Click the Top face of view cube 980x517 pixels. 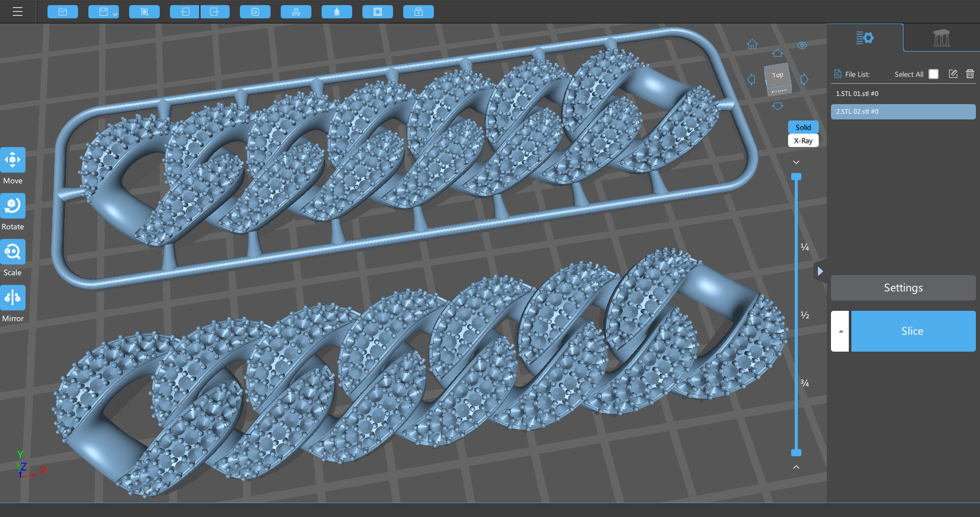[x=777, y=76]
